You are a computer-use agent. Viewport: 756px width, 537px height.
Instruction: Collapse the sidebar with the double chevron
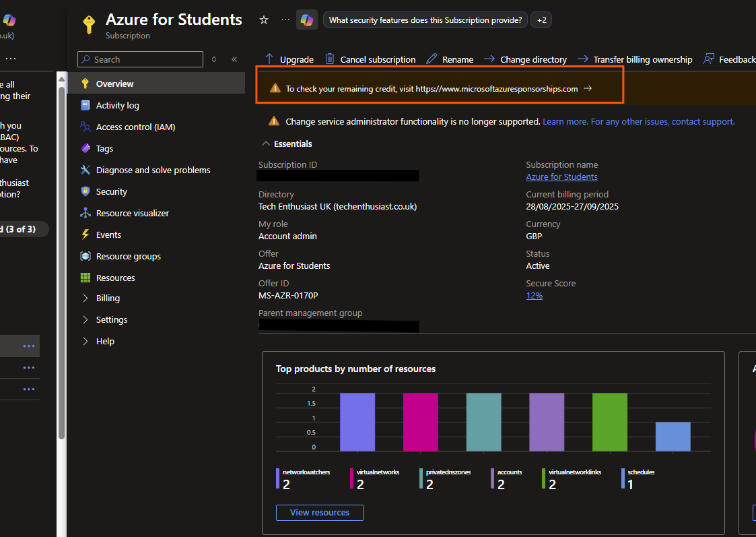(x=234, y=59)
